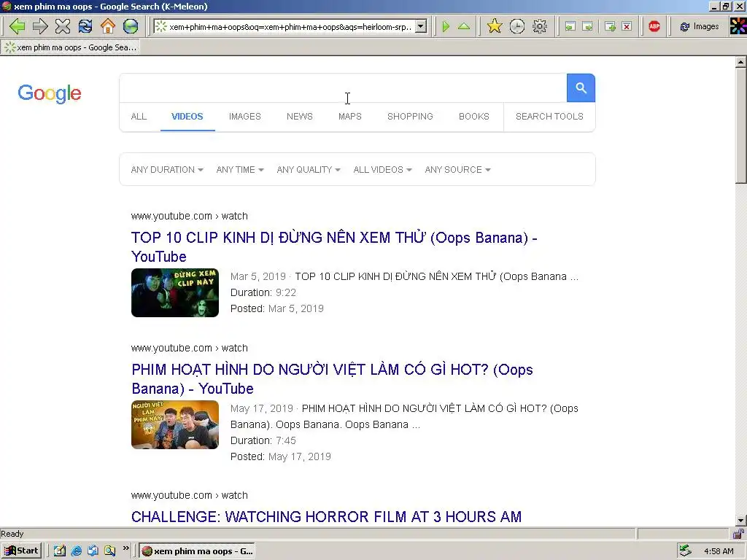This screenshot has height=560, width=747.
Task: Open the MAPS tab
Action: (x=350, y=117)
